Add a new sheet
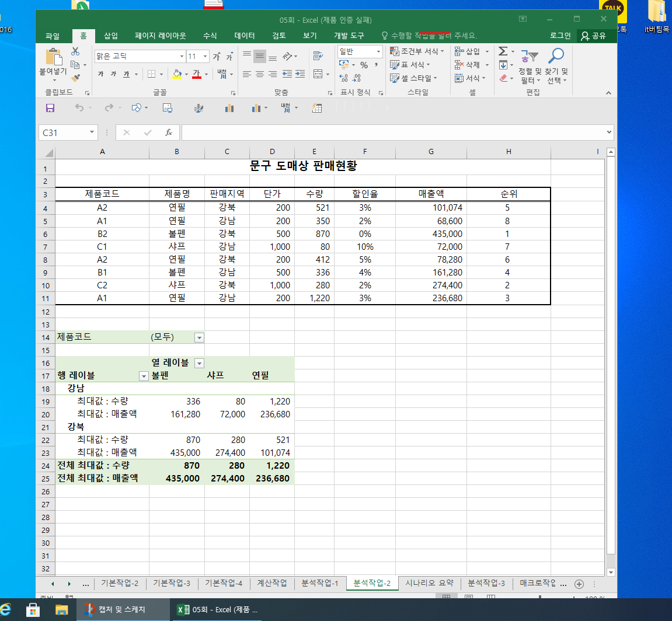 (x=579, y=584)
